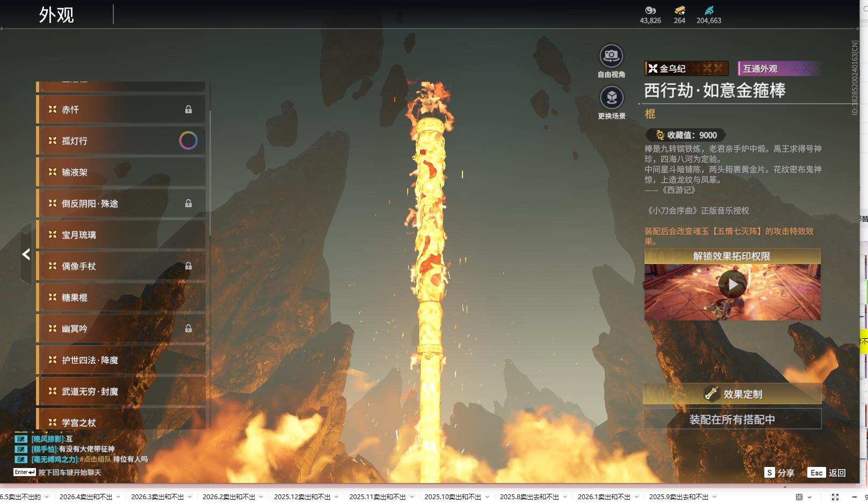Select the 赤忏 skin
The image size is (868, 504).
(x=121, y=109)
